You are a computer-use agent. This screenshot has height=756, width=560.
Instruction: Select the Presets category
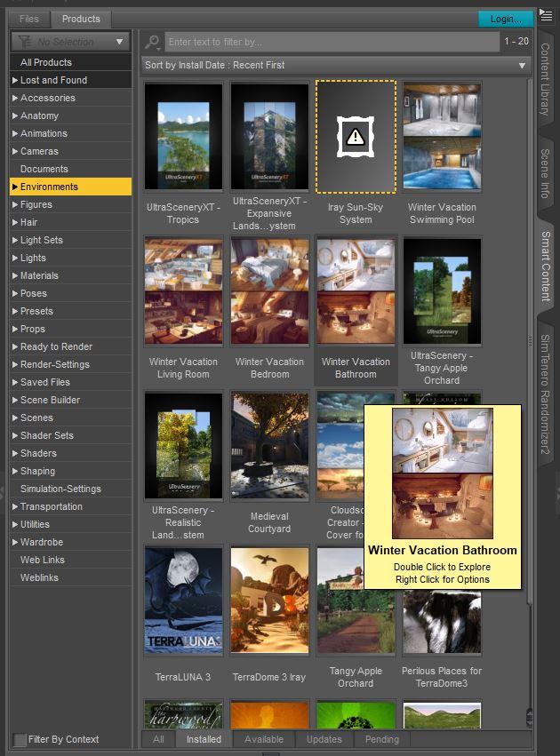[70, 311]
